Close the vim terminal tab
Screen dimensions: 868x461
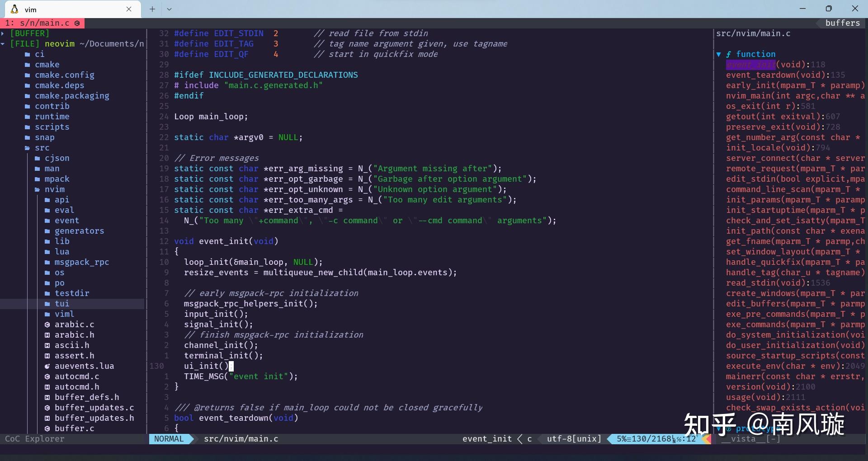click(129, 9)
